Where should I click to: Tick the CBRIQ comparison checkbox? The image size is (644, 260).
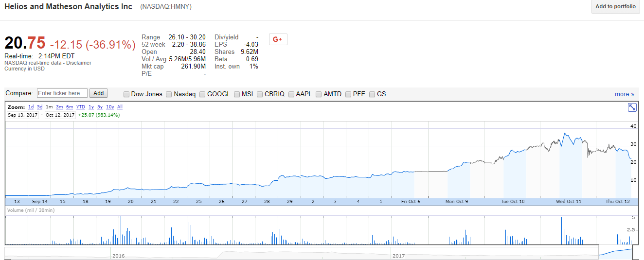pos(260,94)
